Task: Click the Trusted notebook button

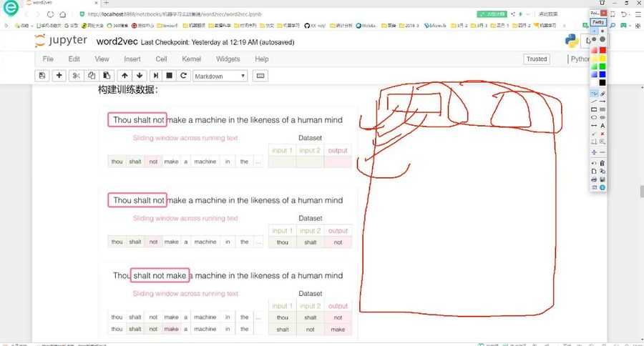Action: pyautogui.click(x=537, y=59)
